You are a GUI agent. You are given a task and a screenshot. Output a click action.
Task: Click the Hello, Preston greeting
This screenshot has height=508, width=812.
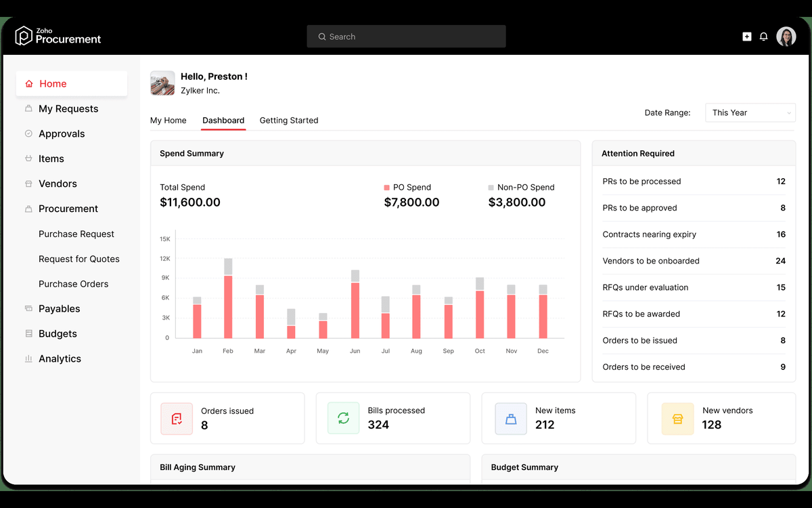tap(214, 77)
